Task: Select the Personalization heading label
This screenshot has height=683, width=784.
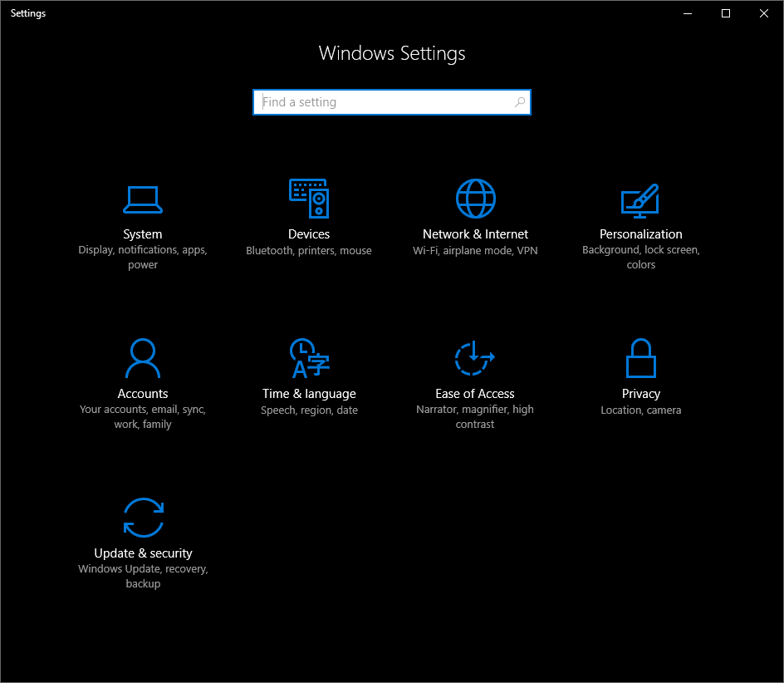Action: coord(641,234)
